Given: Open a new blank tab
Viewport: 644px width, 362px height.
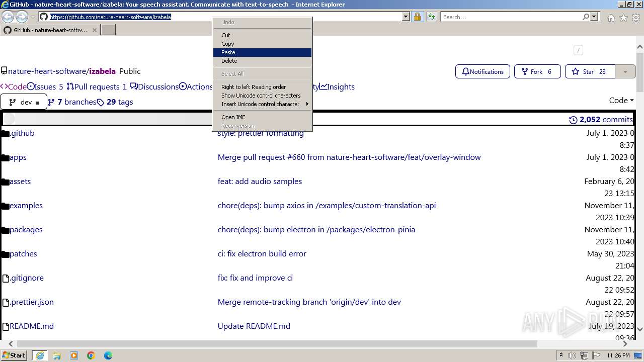Looking at the screenshot, I should (x=108, y=30).
